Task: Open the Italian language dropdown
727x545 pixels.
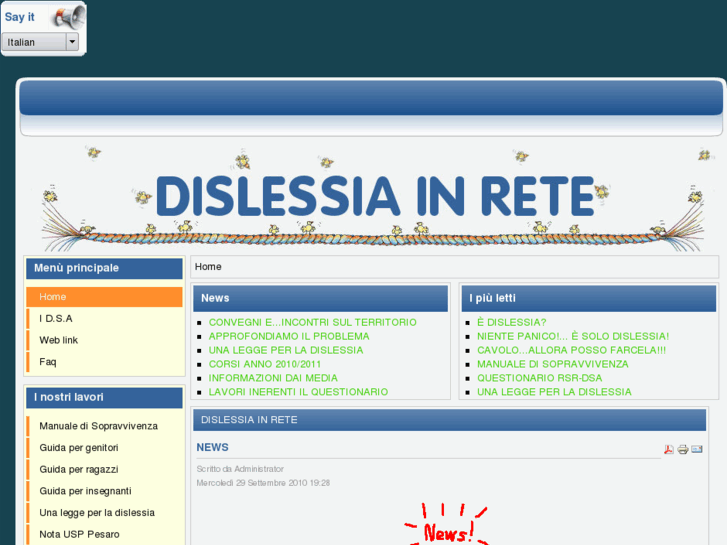Action: coord(40,42)
